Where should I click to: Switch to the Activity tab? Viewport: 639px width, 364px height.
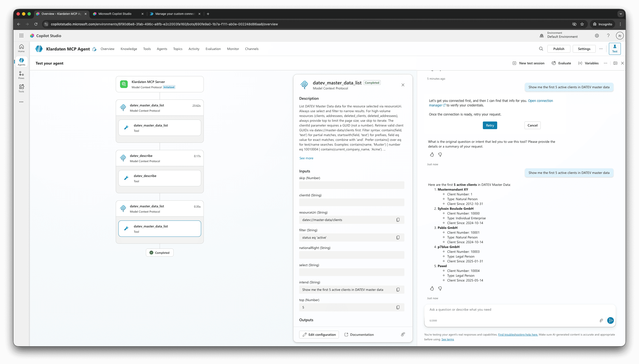[194, 49]
